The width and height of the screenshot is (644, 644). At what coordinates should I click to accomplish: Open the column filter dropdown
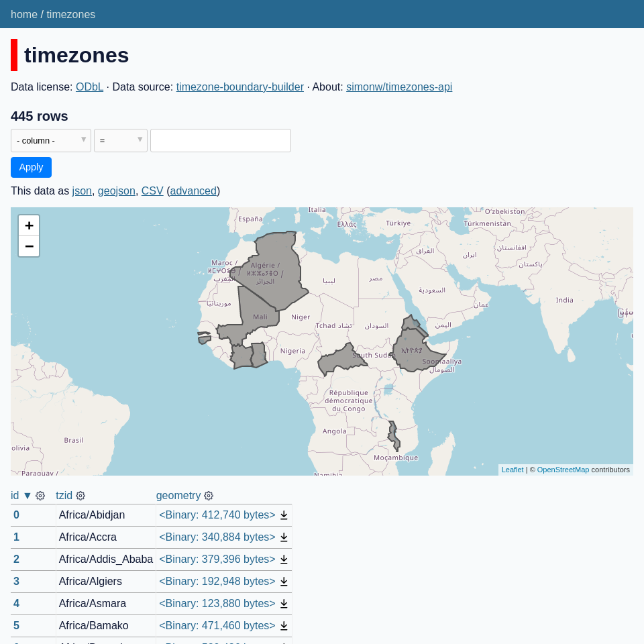[51, 140]
